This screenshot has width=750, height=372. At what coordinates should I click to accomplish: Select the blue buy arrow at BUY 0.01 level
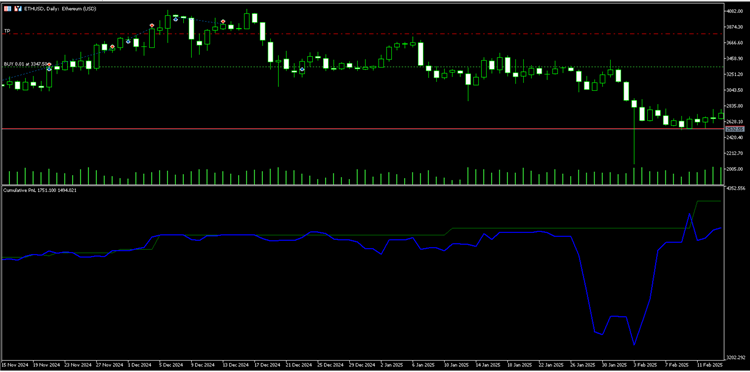click(49, 69)
